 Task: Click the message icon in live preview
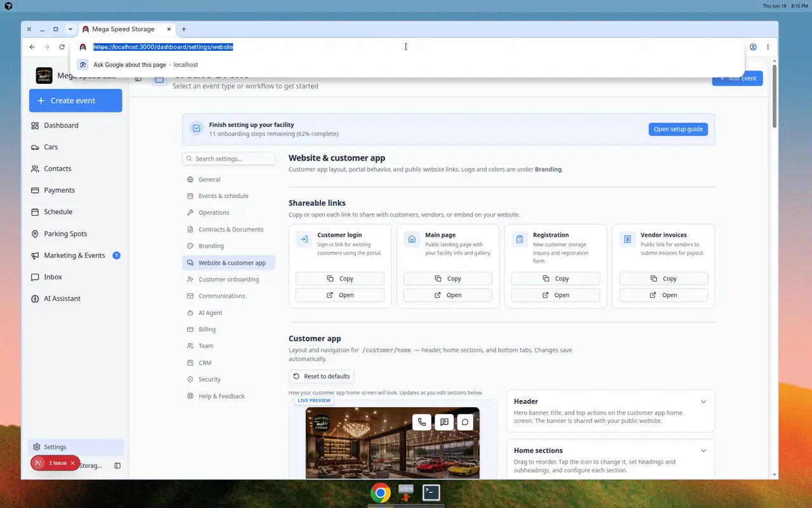pos(444,422)
